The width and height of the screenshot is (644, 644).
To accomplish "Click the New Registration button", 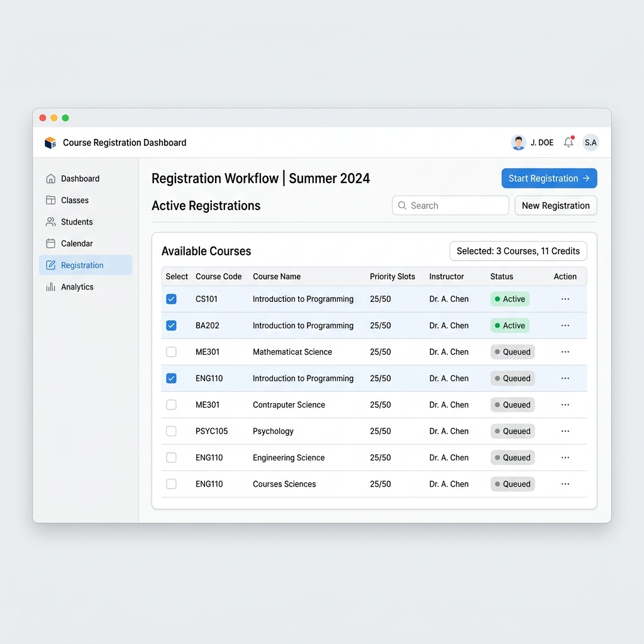I will 556,206.
